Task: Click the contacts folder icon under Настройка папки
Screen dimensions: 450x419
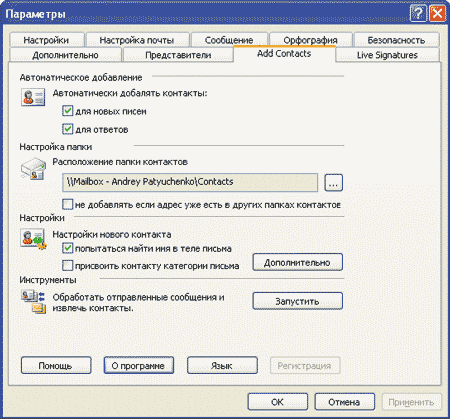Action: pyautogui.click(x=33, y=169)
